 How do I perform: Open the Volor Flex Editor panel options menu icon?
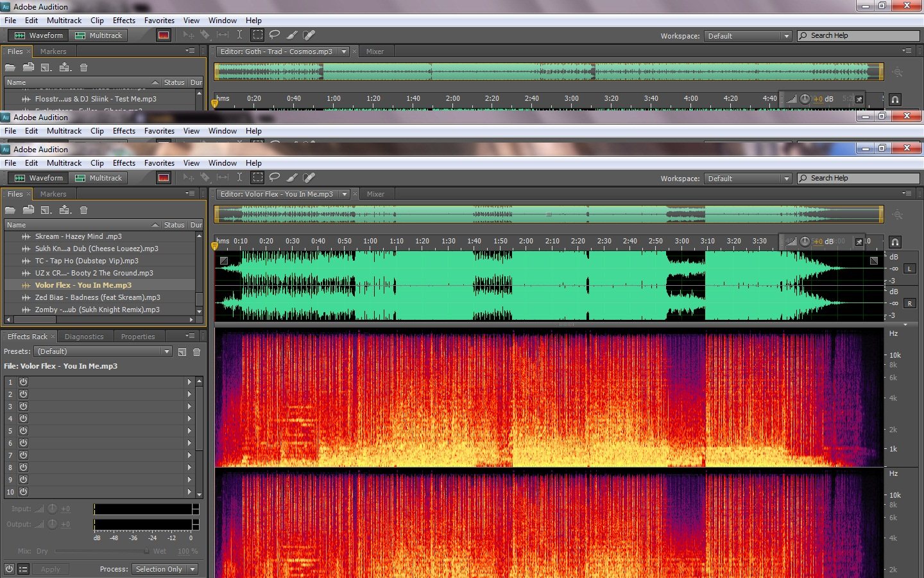(x=907, y=193)
